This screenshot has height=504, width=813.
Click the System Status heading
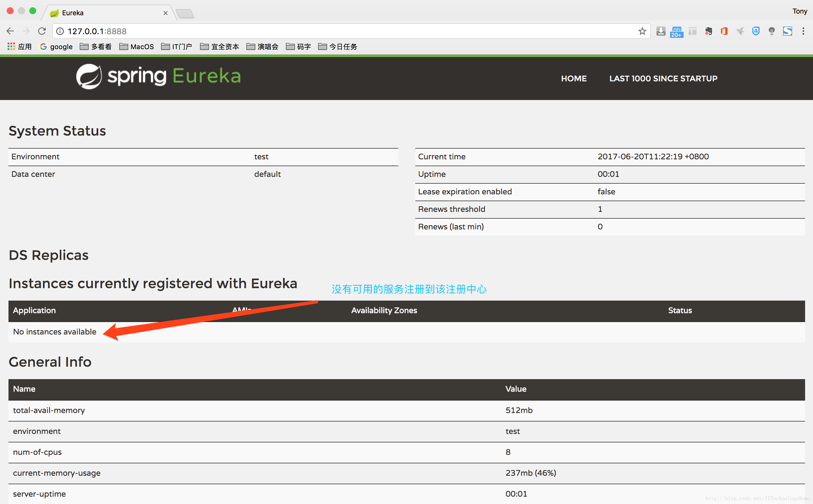57,131
